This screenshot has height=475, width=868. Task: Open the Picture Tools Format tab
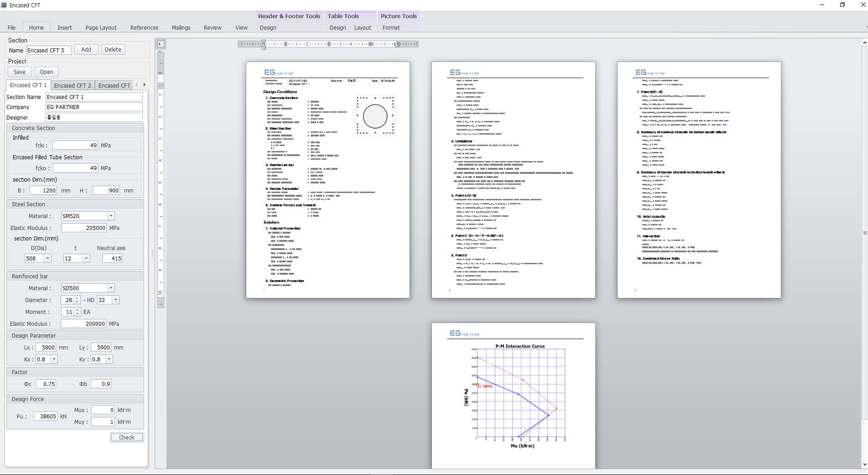(391, 27)
